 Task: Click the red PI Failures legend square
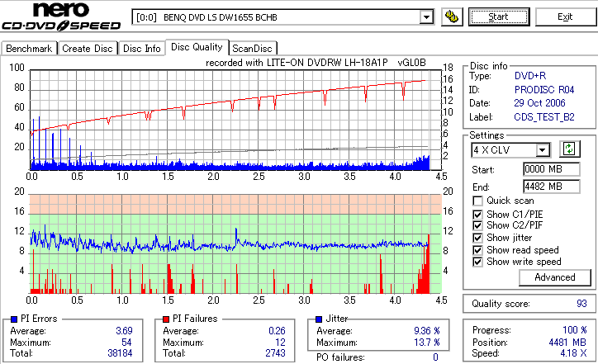click(x=166, y=319)
